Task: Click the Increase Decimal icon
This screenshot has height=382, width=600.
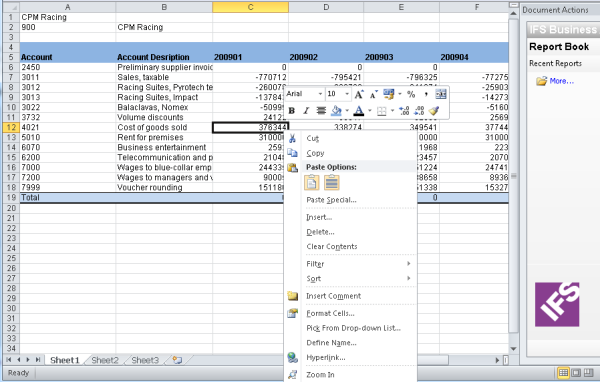Action: tap(404, 111)
